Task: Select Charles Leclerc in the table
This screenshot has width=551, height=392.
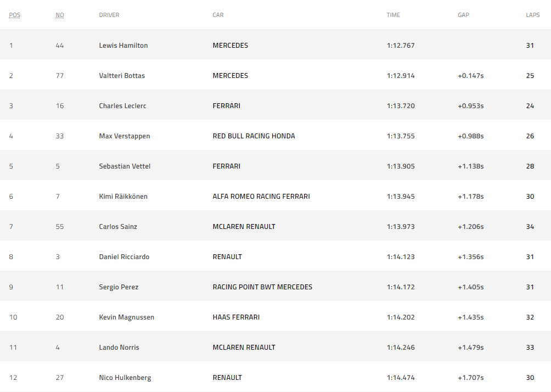Action: (x=122, y=106)
